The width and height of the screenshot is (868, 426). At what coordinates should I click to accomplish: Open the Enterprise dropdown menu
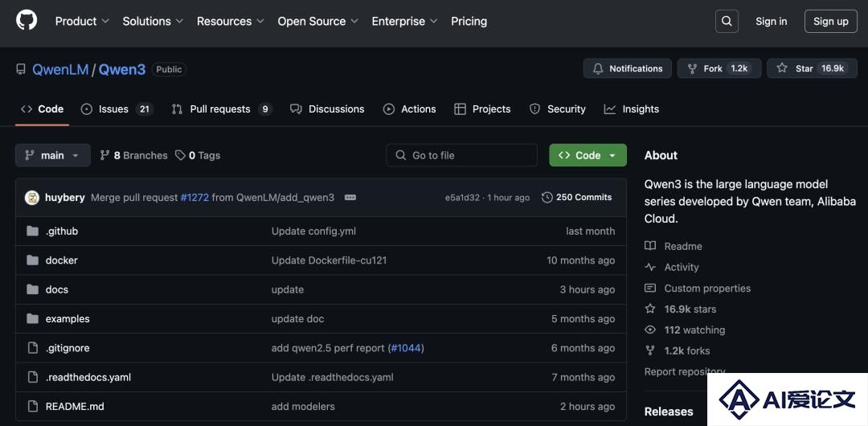tap(404, 21)
